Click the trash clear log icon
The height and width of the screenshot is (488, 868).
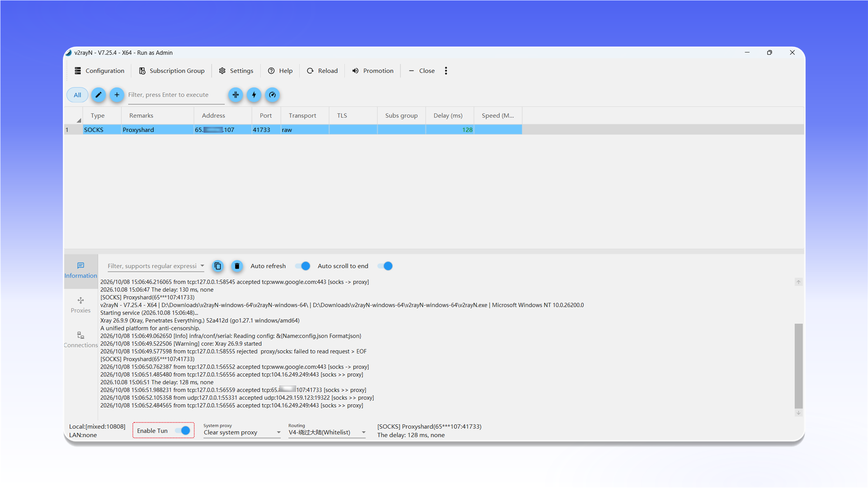tap(237, 266)
